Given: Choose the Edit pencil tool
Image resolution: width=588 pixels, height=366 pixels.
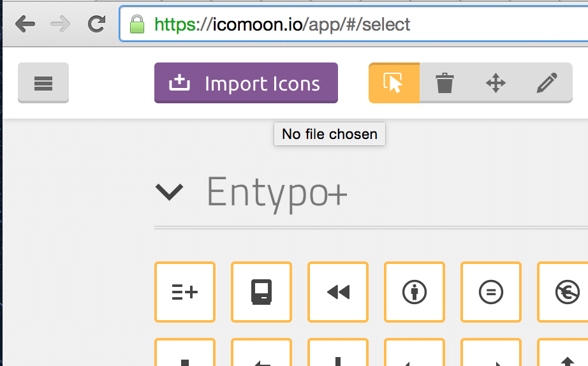Looking at the screenshot, I should [547, 83].
